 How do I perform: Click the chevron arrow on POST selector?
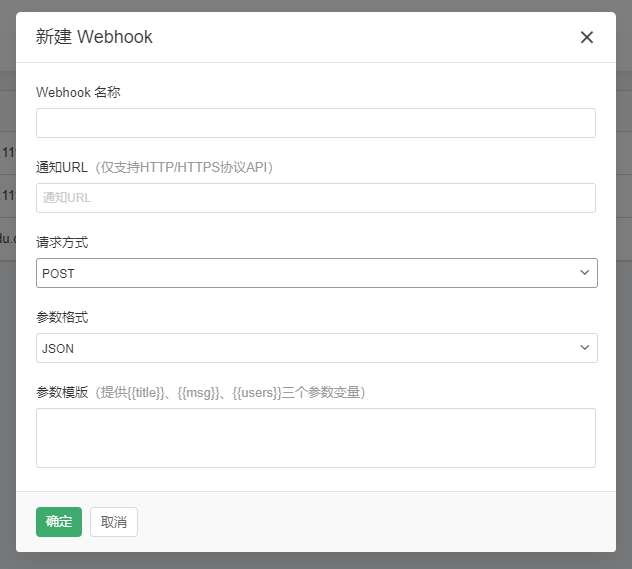pos(585,273)
